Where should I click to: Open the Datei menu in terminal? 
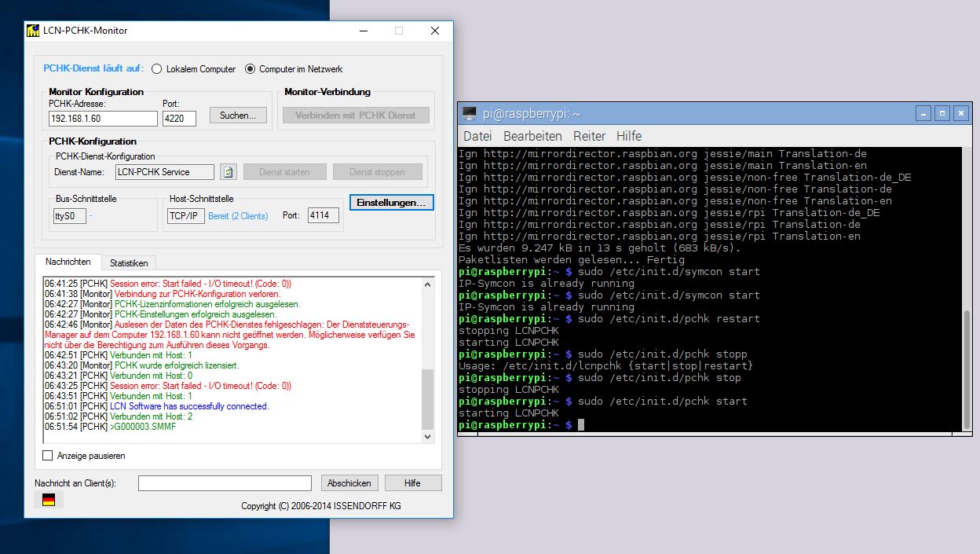click(x=477, y=136)
